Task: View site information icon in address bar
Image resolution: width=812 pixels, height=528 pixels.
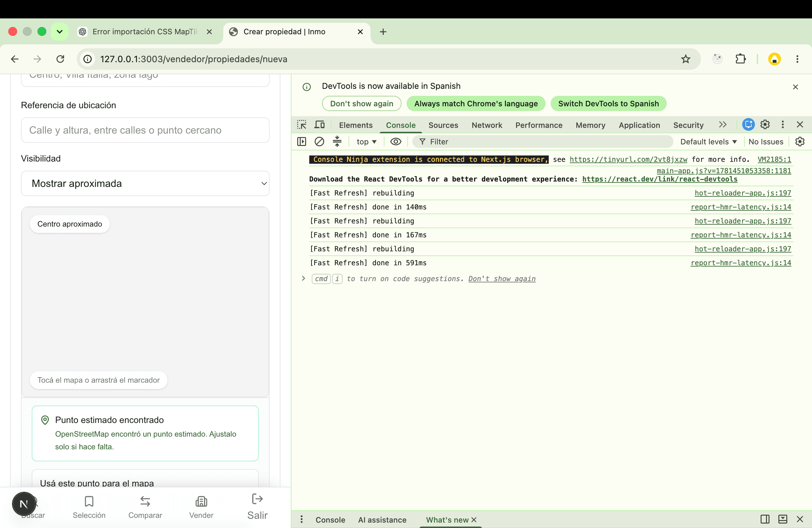Action: tap(88, 59)
